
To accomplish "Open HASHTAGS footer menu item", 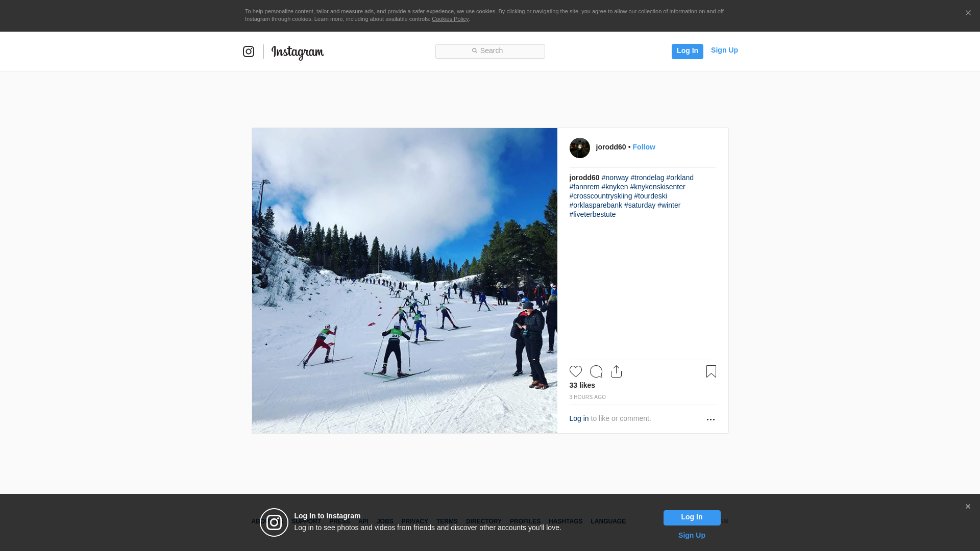I will 565,521.
